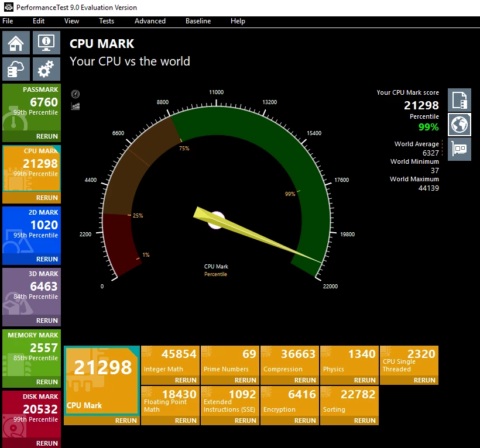The image size is (480, 448).
Task: Select the hardware card comparison icon
Action: point(459,149)
